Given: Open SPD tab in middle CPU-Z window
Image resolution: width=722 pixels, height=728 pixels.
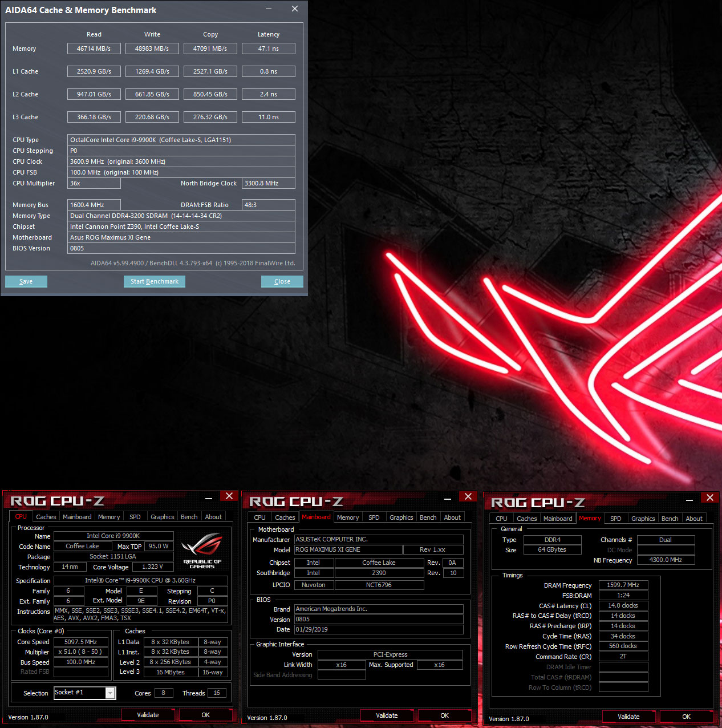Looking at the screenshot, I should tap(374, 517).
